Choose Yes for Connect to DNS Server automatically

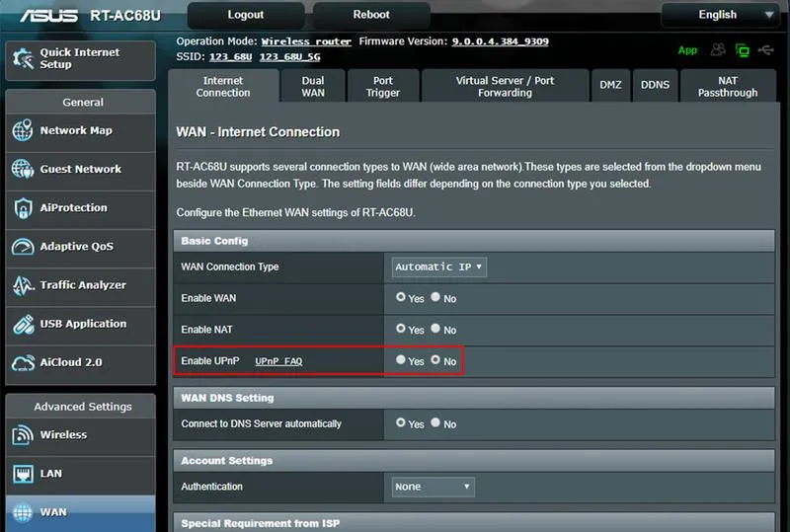click(401, 422)
